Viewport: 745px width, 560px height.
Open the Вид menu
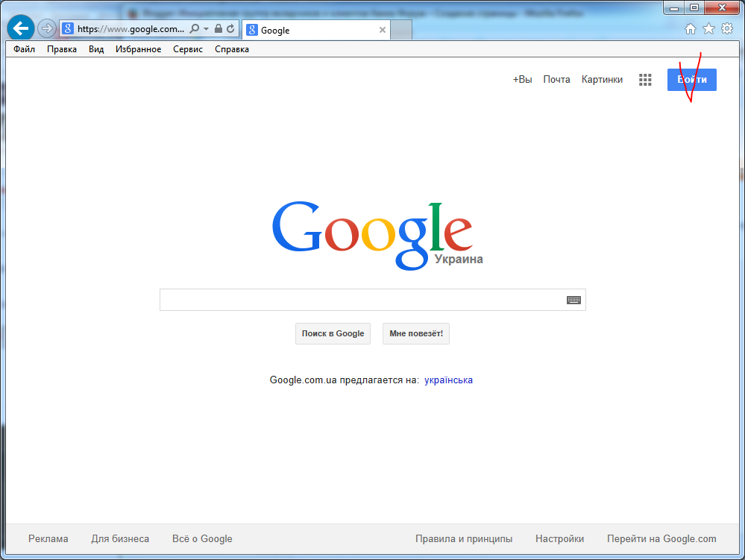click(x=96, y=49)
